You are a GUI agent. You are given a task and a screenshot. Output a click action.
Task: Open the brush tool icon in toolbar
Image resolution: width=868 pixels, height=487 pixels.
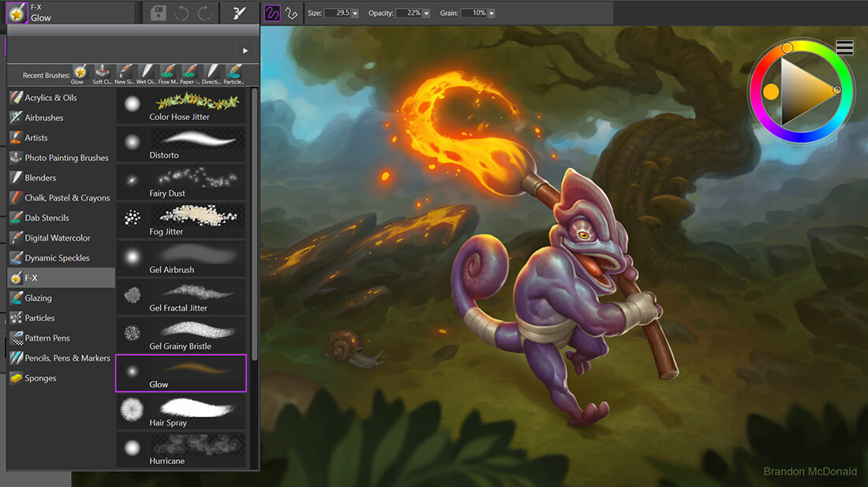pyautogui.click(x=239, y=13)
